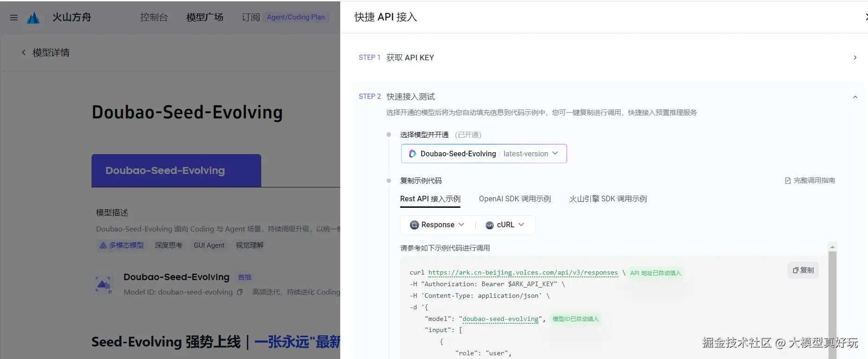The image size is (868, 359).
Task: Open the Doubao-Seed-Evolving model version dropdown
Action: [484, 154]
